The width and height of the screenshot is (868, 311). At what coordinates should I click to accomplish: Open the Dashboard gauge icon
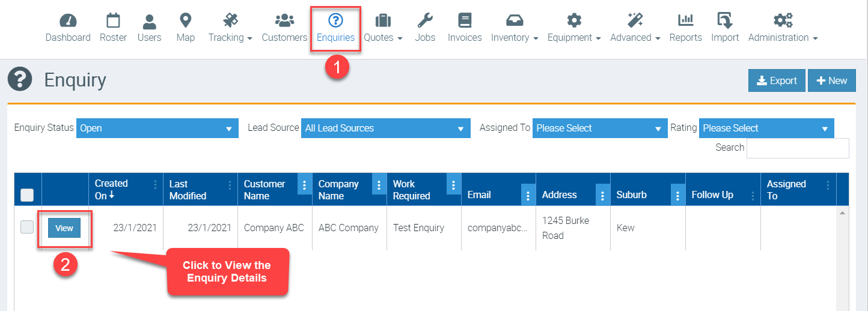pos(68,21)
